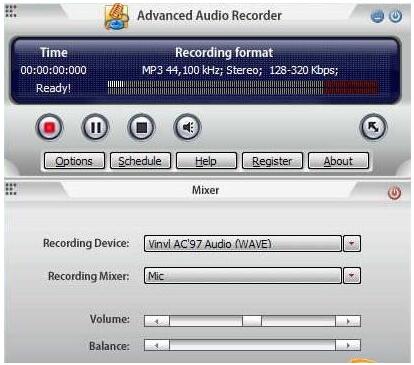414x365 pixels.
Task: Click the Volume slider thumb
Action: 252,321
